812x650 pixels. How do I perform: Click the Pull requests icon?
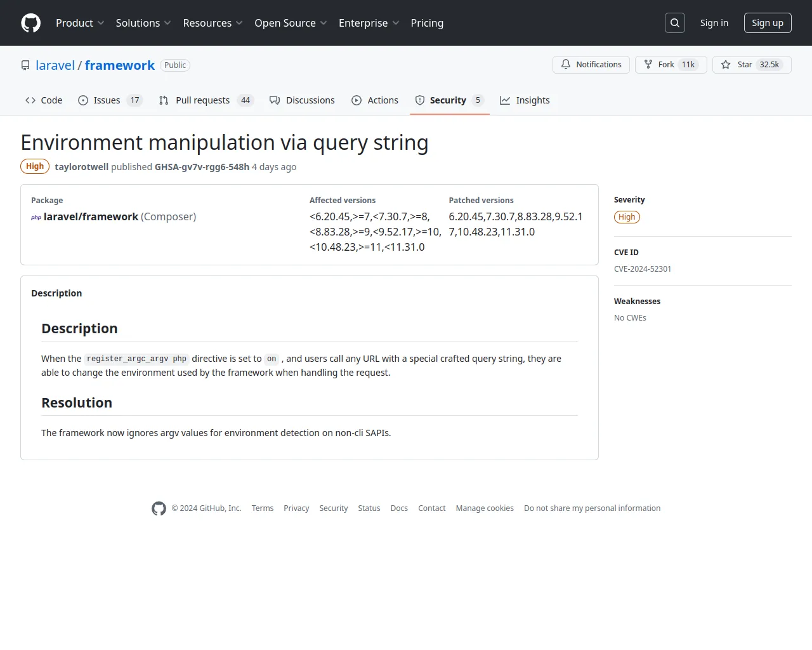[164, 100]
